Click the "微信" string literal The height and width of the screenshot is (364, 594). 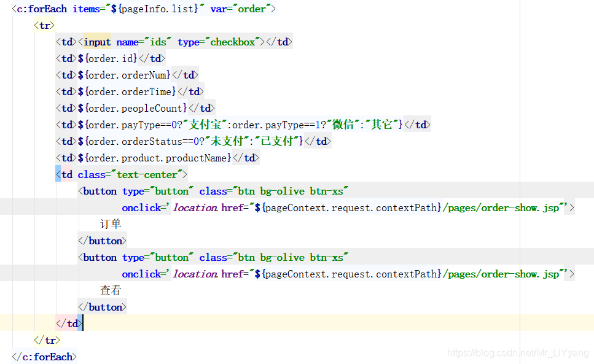click(343, 125)
